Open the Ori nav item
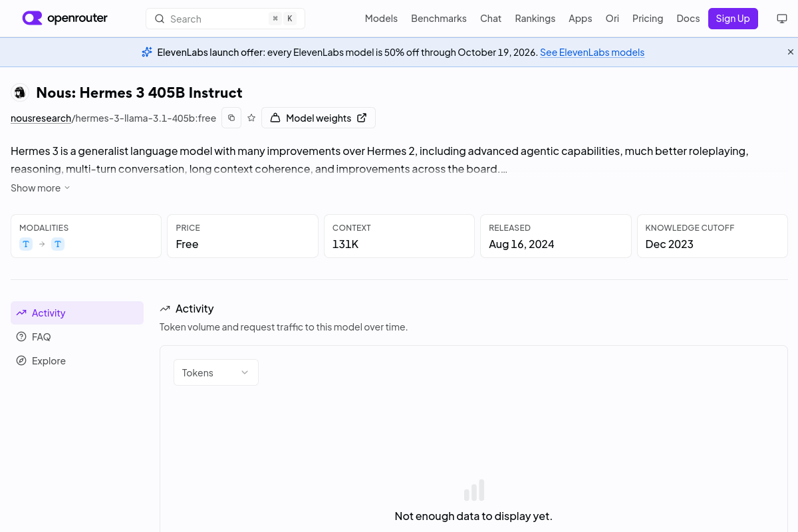 (x=612, y=19)
